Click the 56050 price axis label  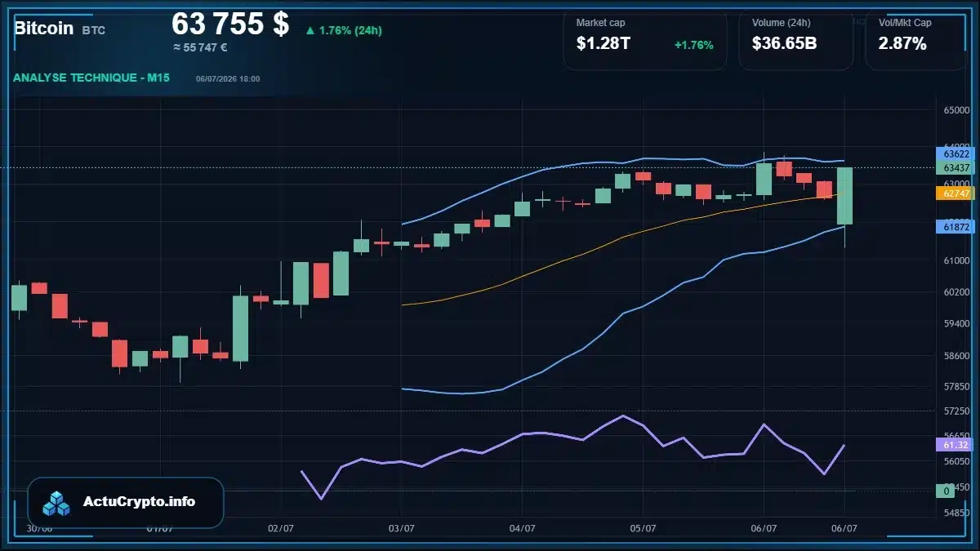click(956, 461)
